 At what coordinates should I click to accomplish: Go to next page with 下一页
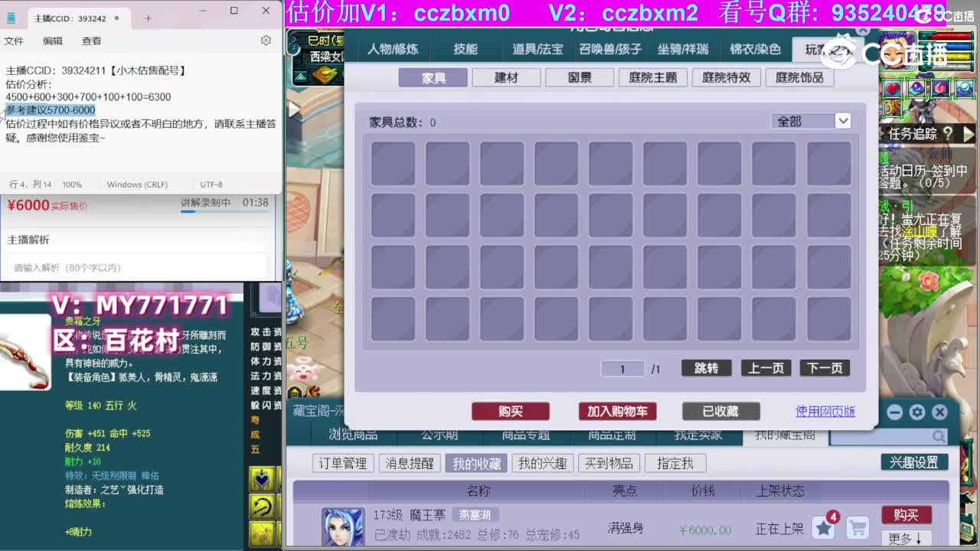(825, 369)
